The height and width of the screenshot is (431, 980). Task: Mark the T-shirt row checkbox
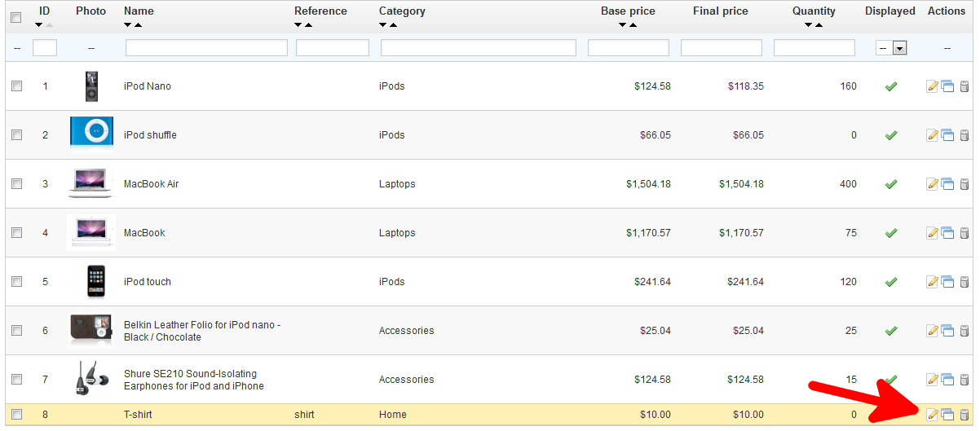pyautogui.click(x=16, y=415)
